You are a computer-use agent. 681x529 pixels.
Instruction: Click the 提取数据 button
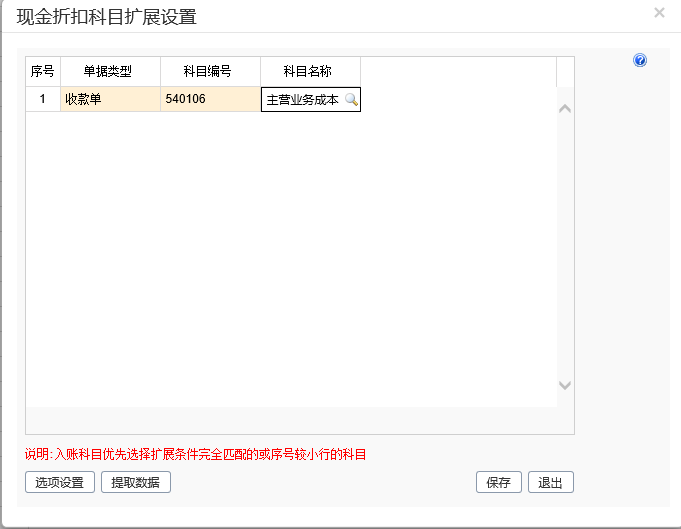coord(136,482)
